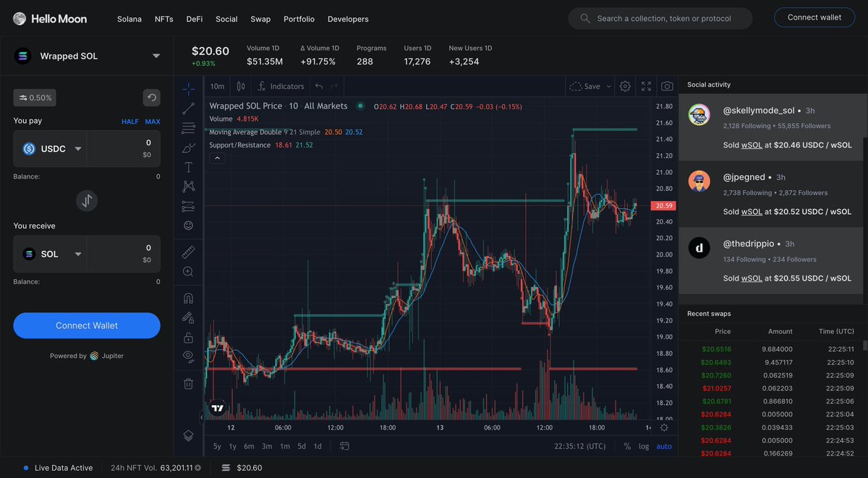Click HALF balance shortcut

click(x=130, y=121)
